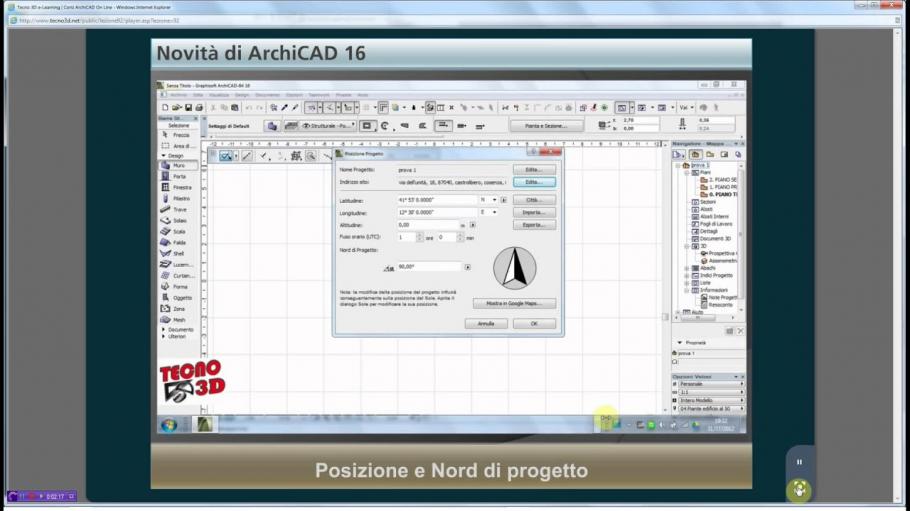Collapse the Proprietà section in Navigator

click(680, 343)
